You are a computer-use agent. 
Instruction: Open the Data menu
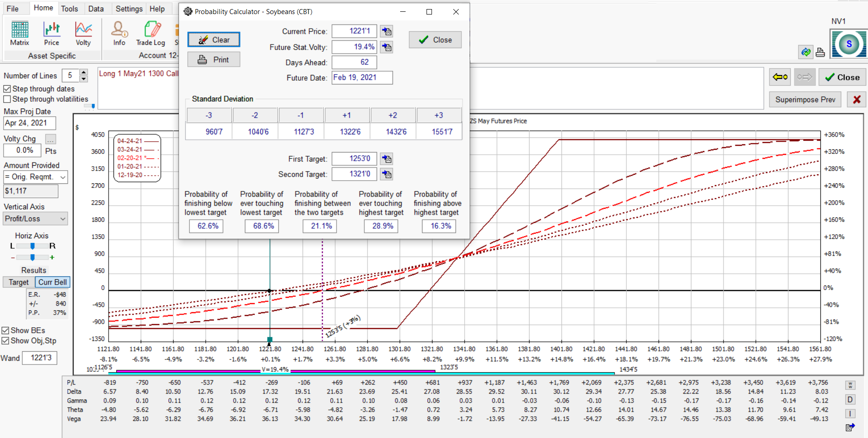coord(96,9)
